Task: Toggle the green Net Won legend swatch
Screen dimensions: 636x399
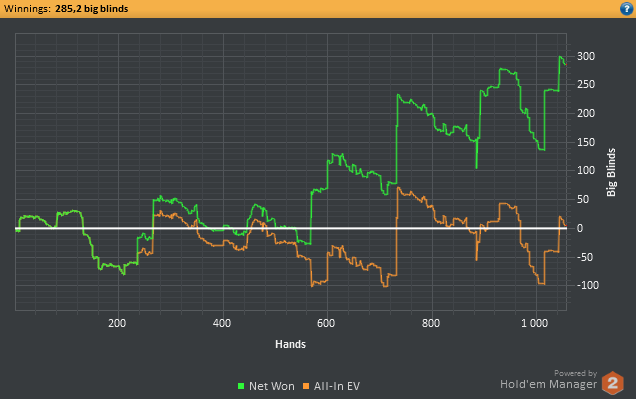Action: point(241,386)
